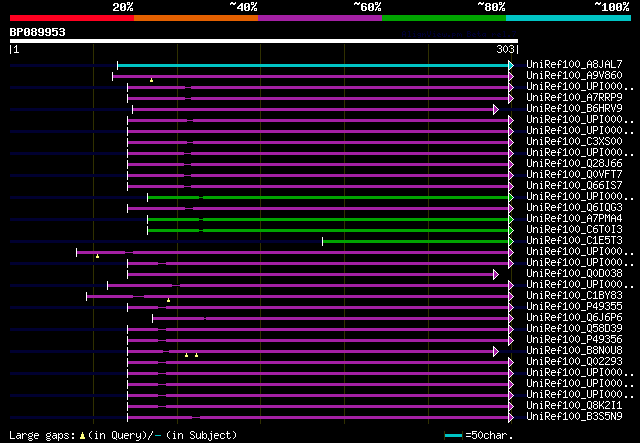Click the yellow gap marker on C1BY83 row

pyautogui.click(x=168, y=300)
